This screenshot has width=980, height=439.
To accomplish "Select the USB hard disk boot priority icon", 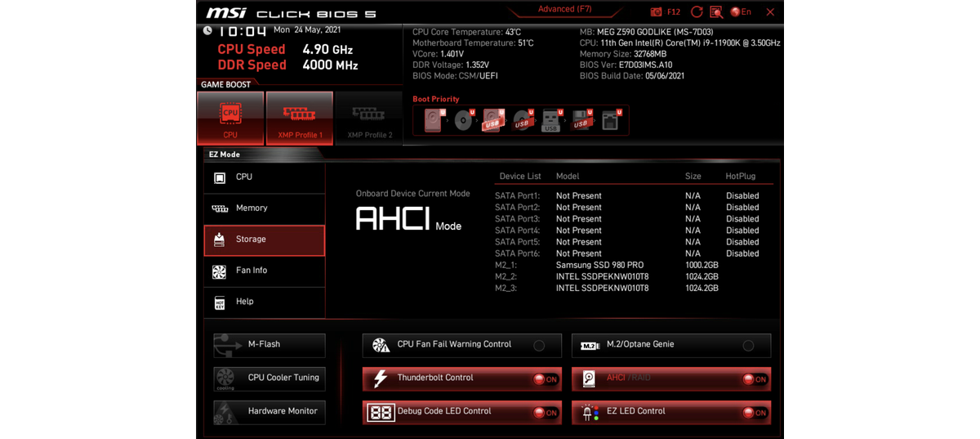I will tap(493, 121).
